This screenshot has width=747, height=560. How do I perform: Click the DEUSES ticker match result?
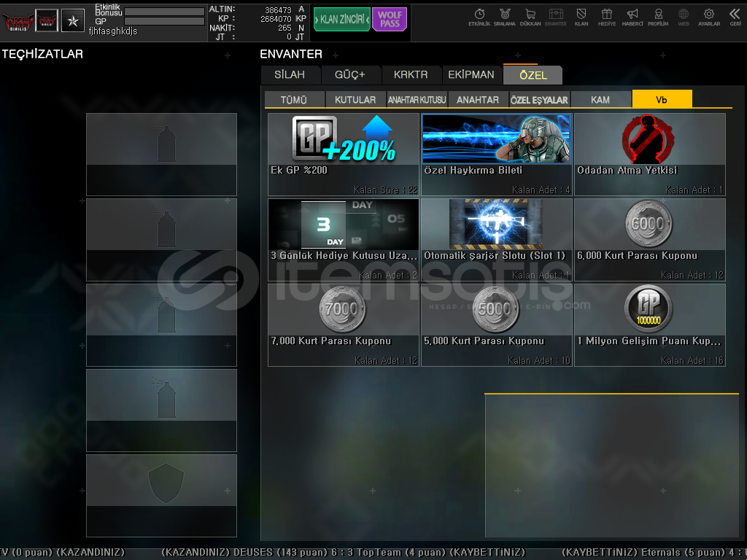pyautogui.click(x=343, y=552)
